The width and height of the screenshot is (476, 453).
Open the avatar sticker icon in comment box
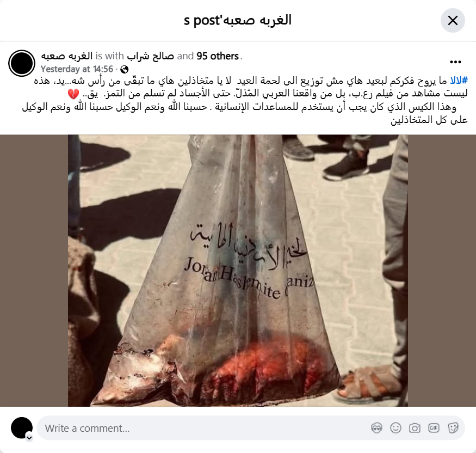tap(376, 428)
